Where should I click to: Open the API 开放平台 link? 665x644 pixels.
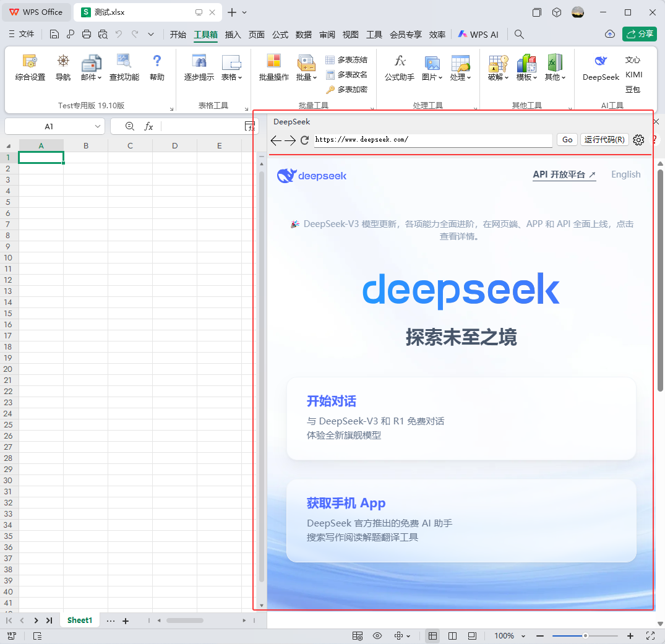click(564, 174)
